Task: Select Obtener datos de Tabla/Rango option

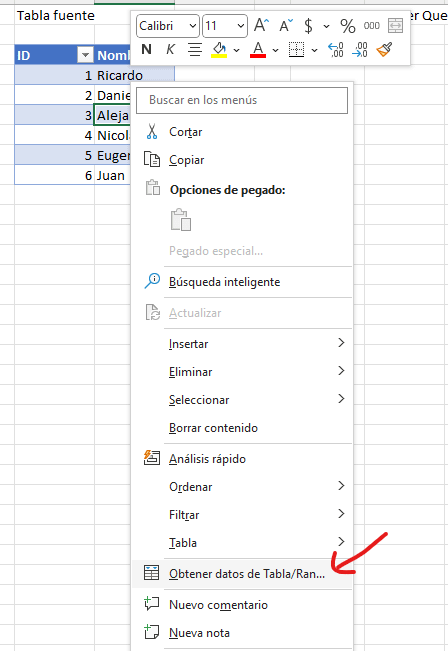Action: 242,573
